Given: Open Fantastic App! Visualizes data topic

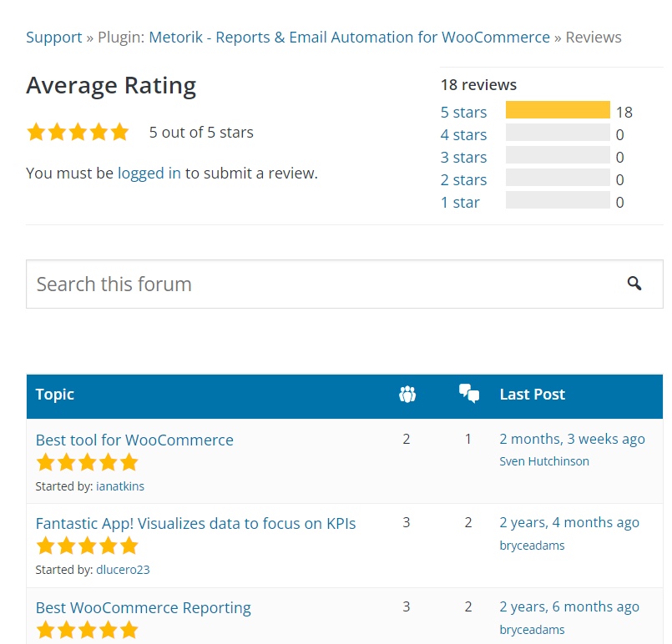Looking at the screenshot, I should pos(195,524).
